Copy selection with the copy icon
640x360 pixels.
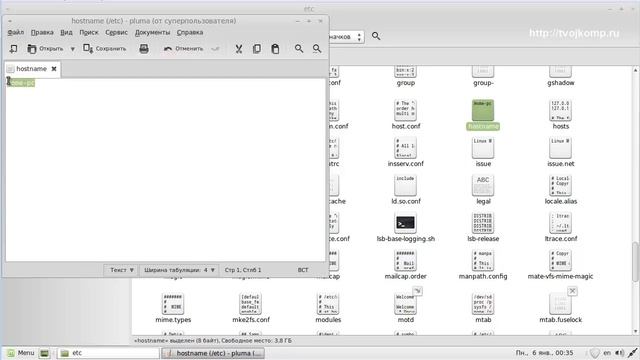click(x=257, y=49)
